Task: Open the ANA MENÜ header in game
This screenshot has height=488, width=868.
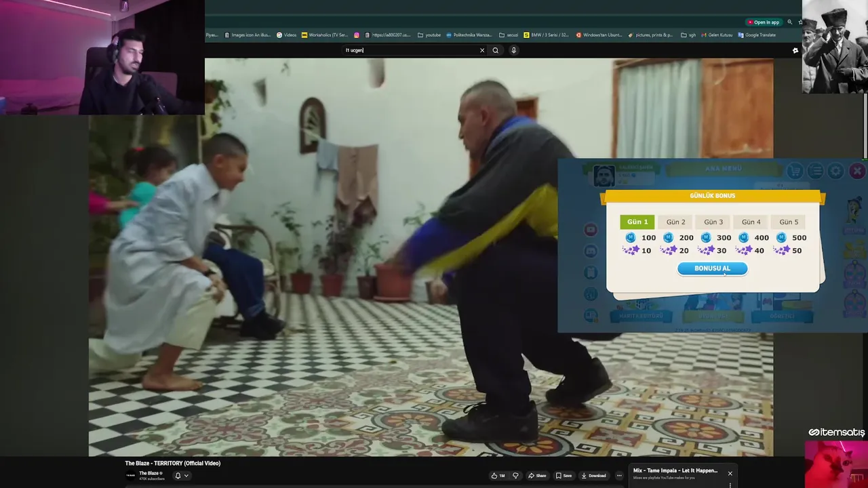Action: [723, 169]
